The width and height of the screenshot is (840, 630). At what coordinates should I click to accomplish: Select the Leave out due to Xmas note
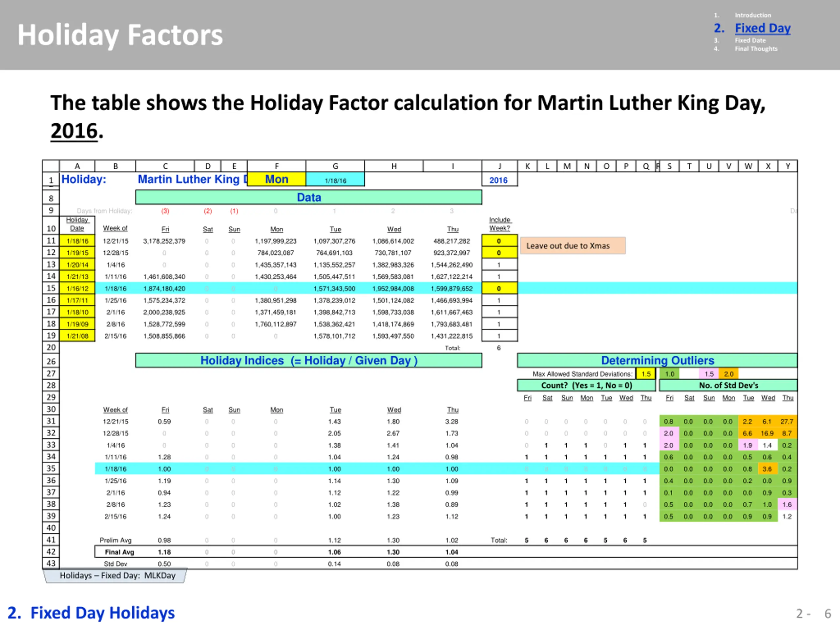click(573, 246)
